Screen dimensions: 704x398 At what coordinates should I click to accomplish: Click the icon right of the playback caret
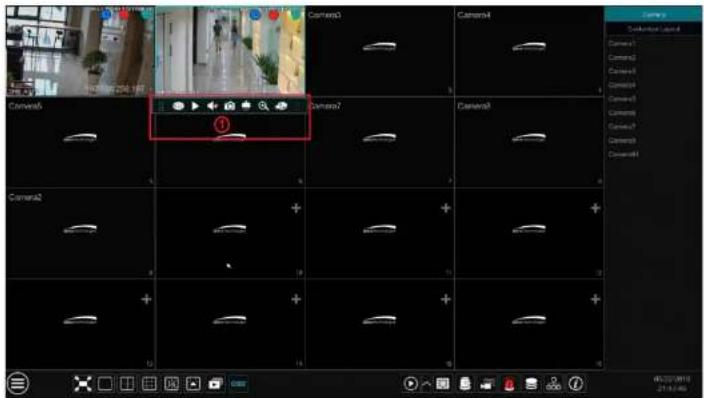pos(443,384)
